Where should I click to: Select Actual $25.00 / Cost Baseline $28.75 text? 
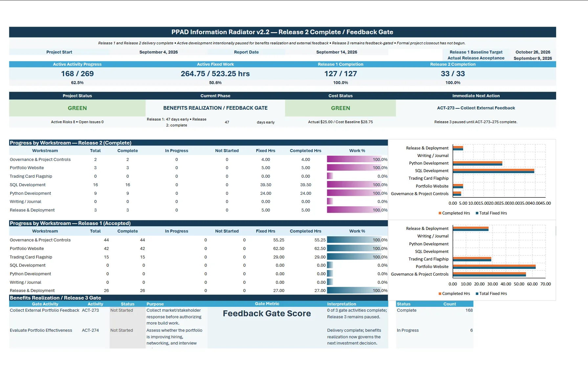click(340, 122)
